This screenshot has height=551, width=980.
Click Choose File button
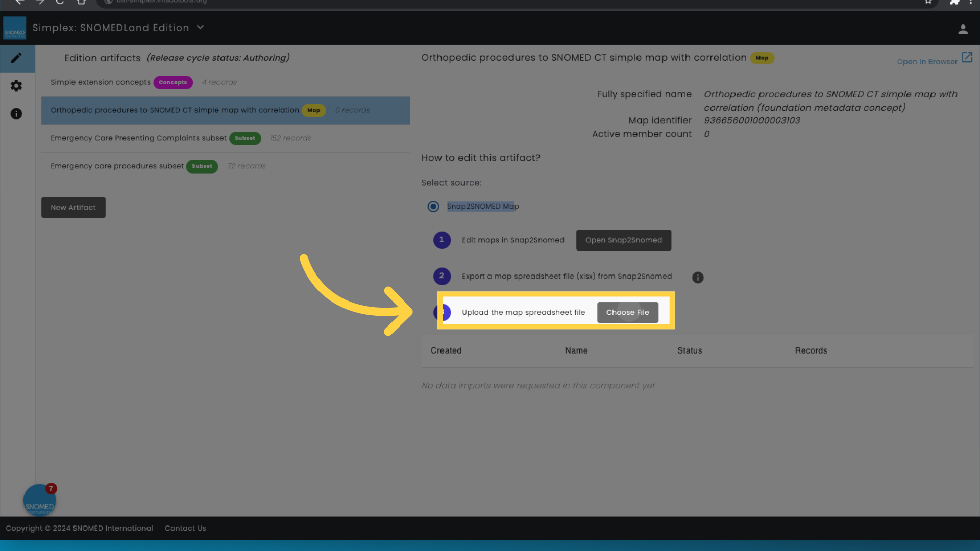pyautogui.click(x=628, y=313)
